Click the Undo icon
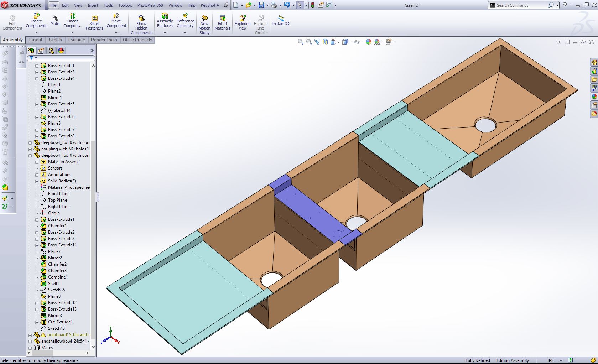 coord(287,5)
